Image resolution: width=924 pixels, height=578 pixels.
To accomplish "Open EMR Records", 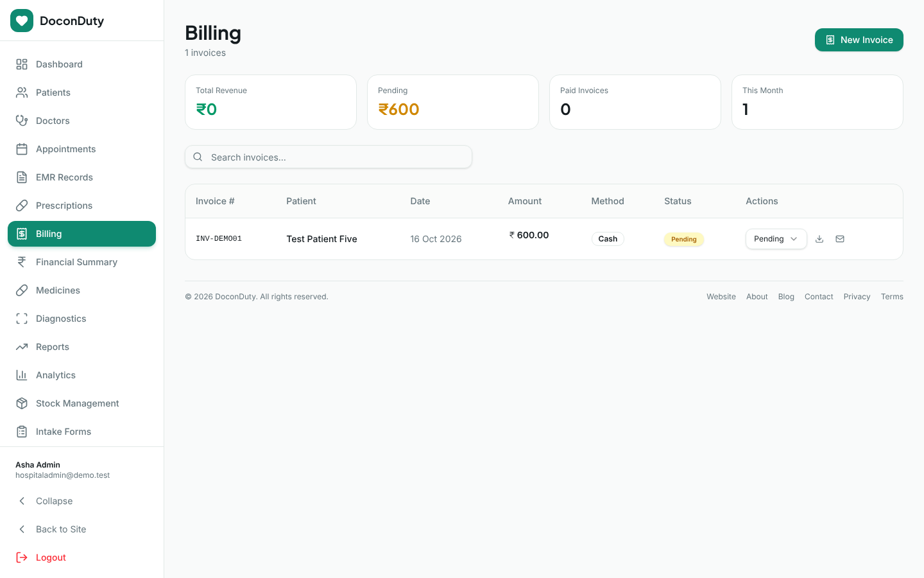I will tap(81, 177).
